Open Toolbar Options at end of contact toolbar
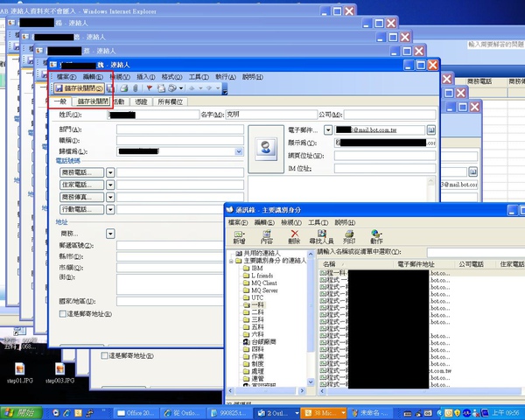This screenshot has height=420, width=525. pyautogui.click(x=225, y=89)
